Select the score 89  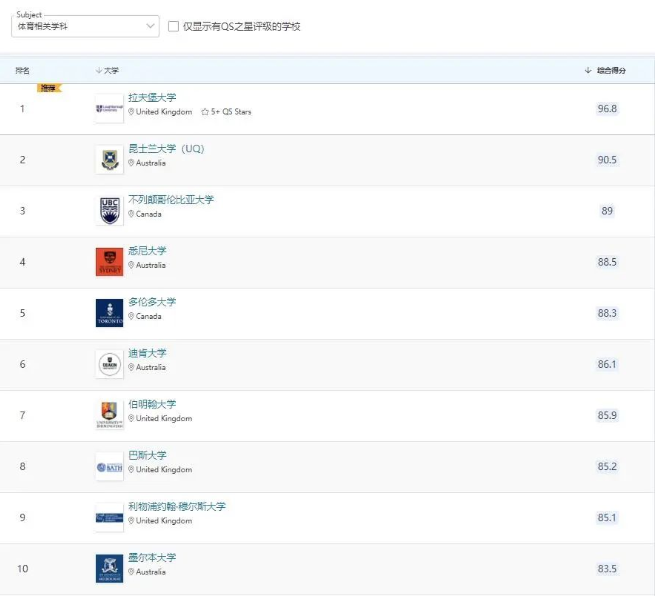point(607,211)
